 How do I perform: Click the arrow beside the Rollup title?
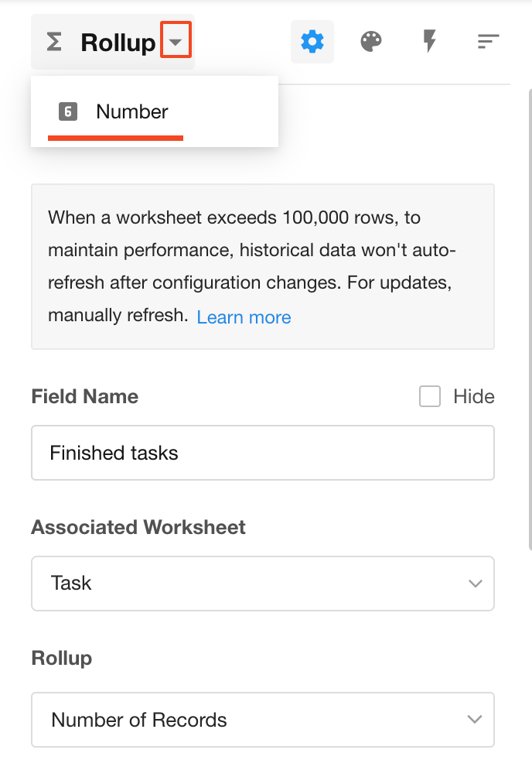pos(176,42)
